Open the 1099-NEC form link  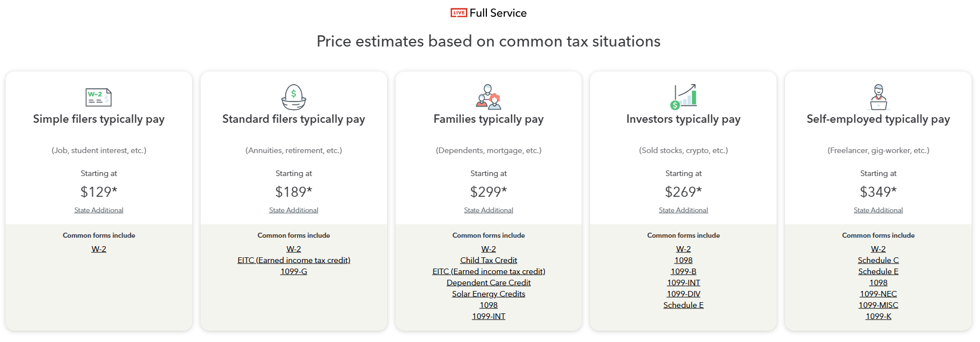coord(878,294)
